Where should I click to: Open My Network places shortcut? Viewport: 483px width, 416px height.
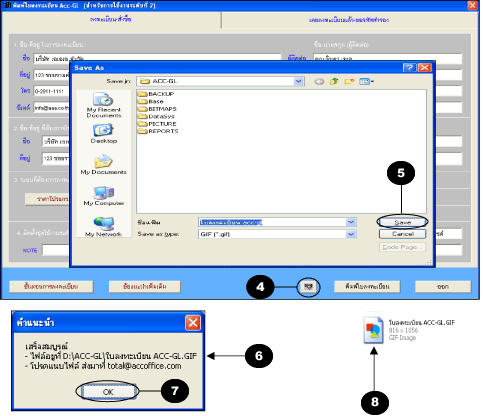tap(104, 227)
